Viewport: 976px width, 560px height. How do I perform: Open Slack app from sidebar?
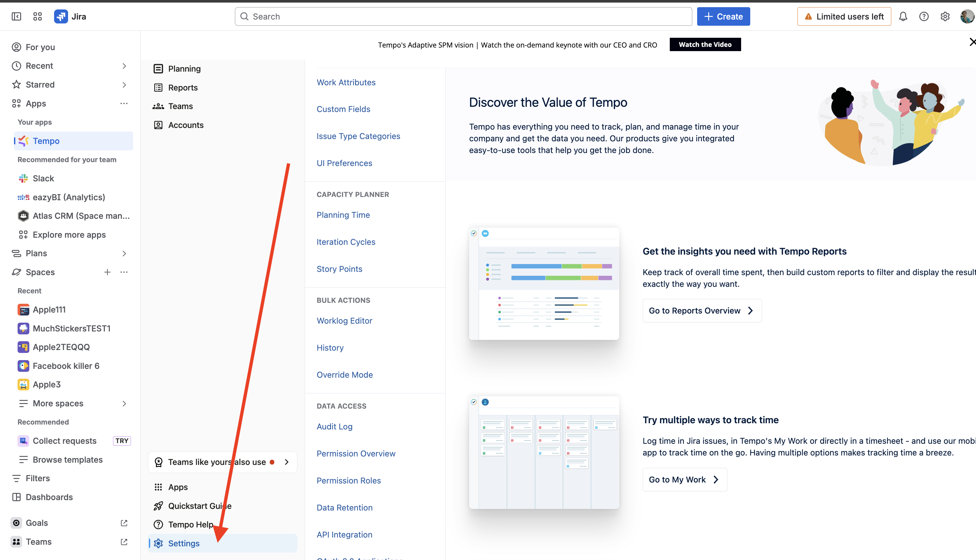tap(43, 178)
